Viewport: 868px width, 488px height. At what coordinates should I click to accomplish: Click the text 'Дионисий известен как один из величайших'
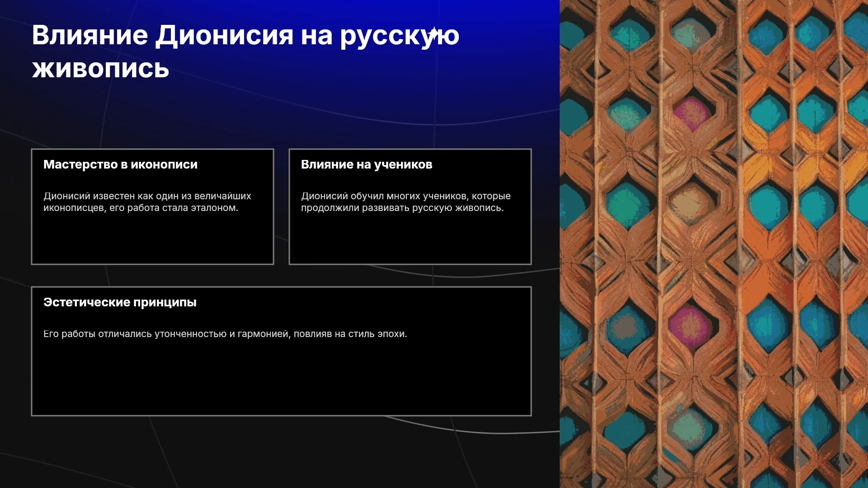147,196
